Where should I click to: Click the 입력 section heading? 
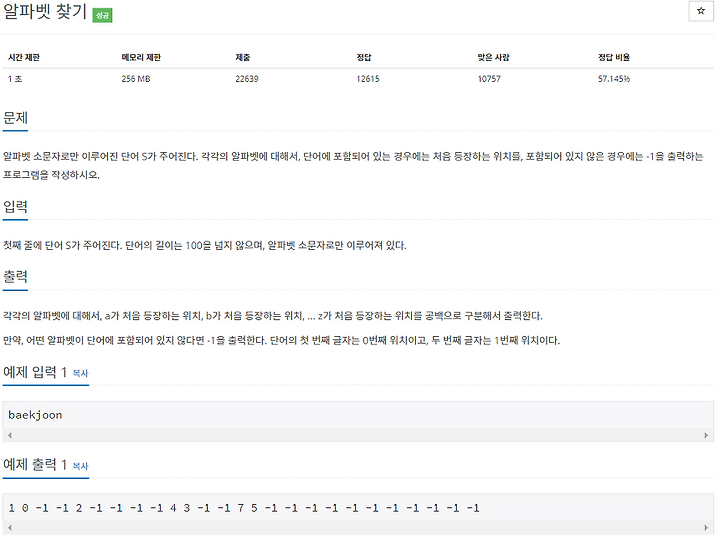click(15, 207)
